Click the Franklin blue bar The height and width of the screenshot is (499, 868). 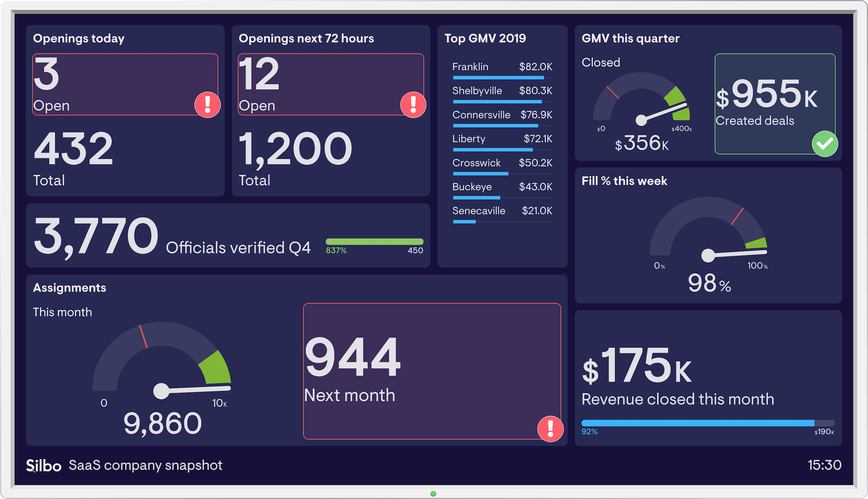(x=498, y=78)
